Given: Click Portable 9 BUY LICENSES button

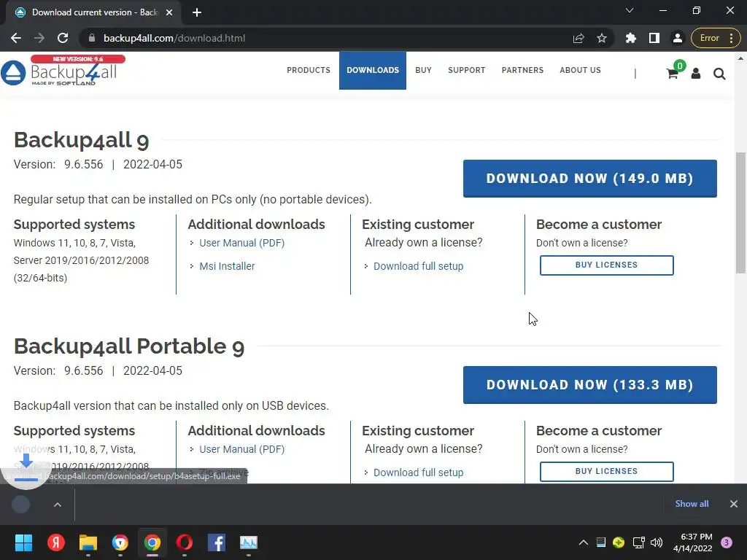Looking at the screenshot, I should pos(606,472).
